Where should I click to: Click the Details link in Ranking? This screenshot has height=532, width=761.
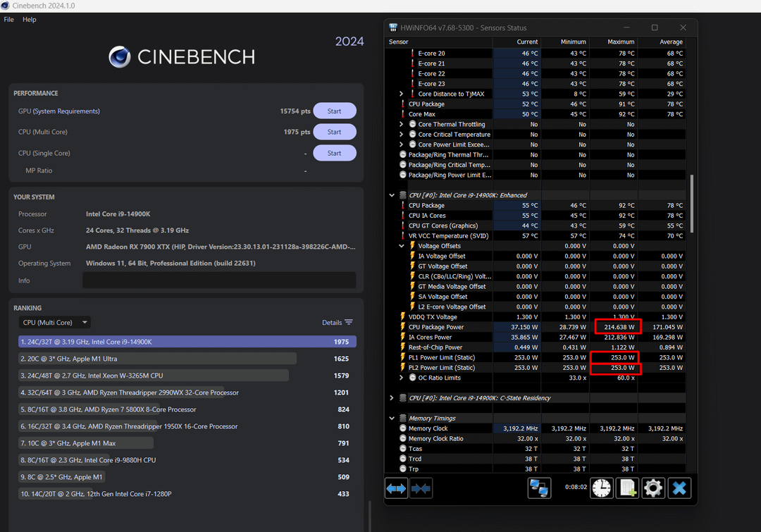tap(332, 322)
